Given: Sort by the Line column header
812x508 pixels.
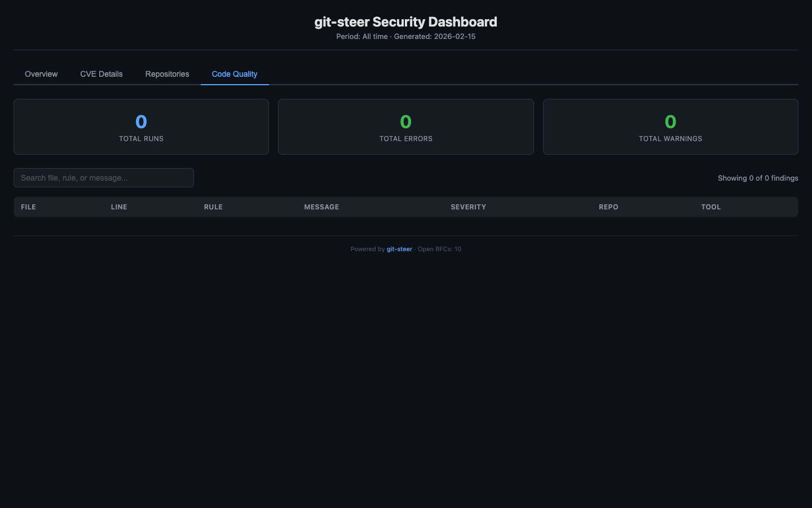Looking at the screenshot, I should [119, 207].
